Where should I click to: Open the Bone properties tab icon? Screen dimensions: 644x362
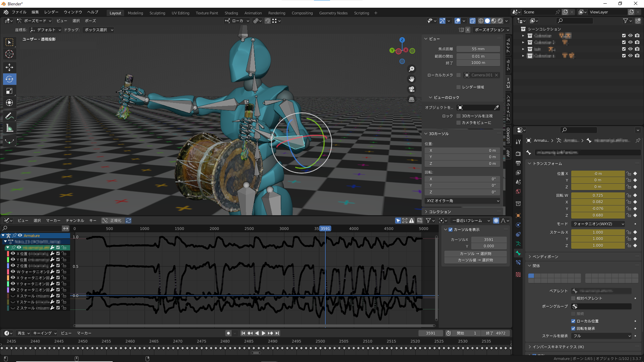click(518, 253)
